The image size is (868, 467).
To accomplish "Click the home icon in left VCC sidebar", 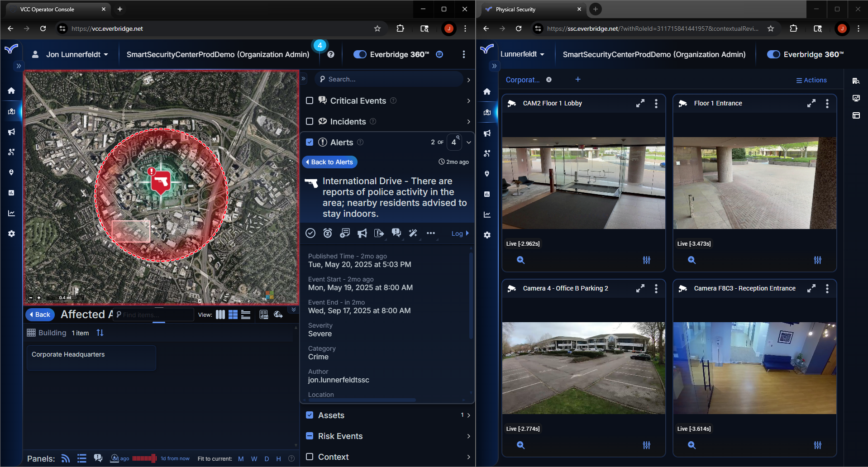I will [x=11, y=91].
